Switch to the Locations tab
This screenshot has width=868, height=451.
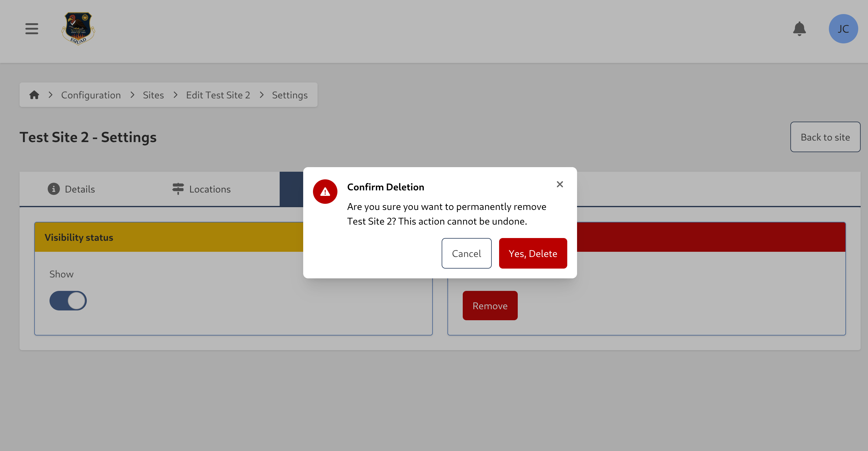click(x=210, y=189)
